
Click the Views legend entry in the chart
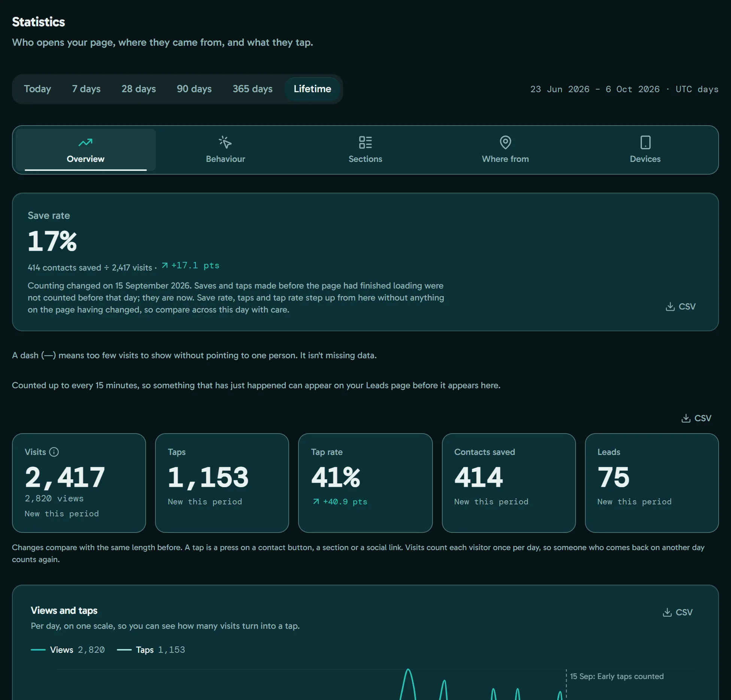pos(68,650)
